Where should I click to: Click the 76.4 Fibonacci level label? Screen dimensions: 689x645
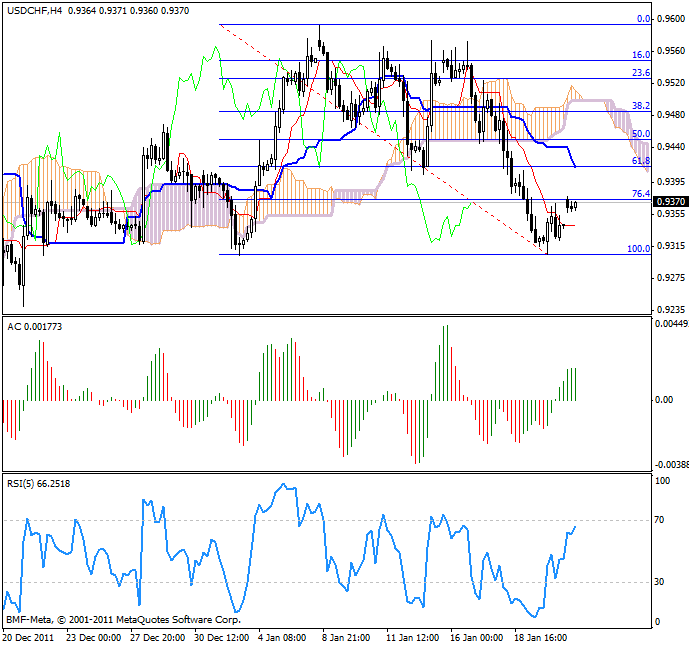coord(641,193)
